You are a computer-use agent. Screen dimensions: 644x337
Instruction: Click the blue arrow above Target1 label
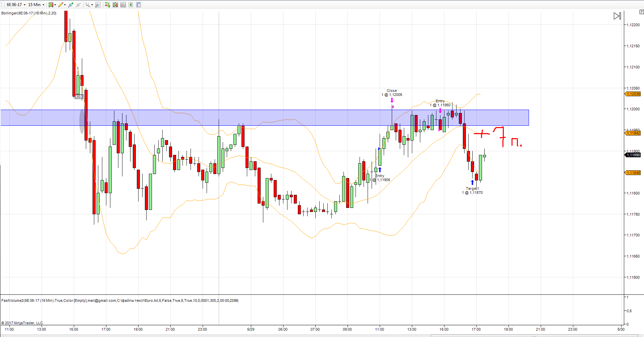tap(472, 182)
